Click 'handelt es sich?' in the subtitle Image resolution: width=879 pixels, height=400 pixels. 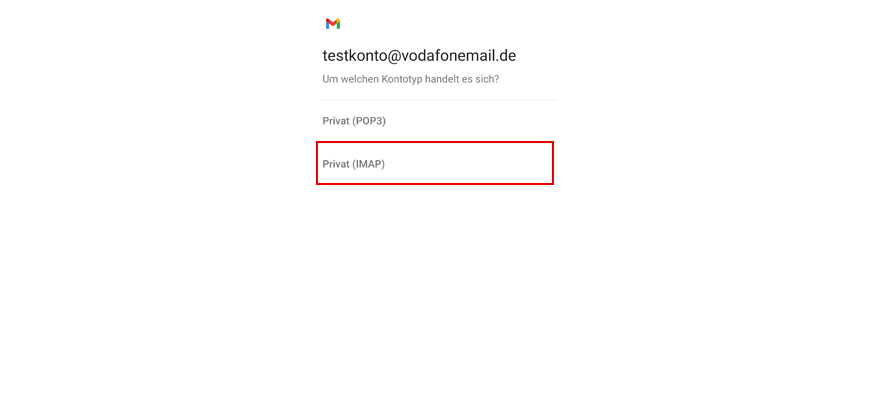(462, 80)
